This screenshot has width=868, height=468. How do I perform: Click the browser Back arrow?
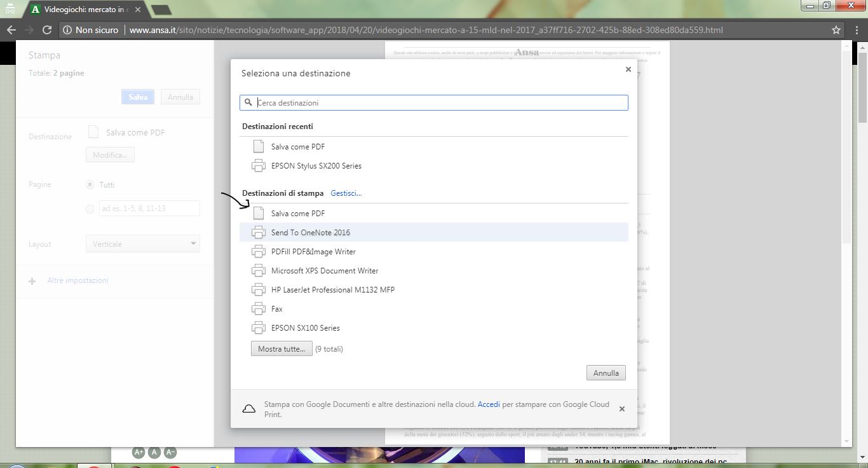pos(11,30)
